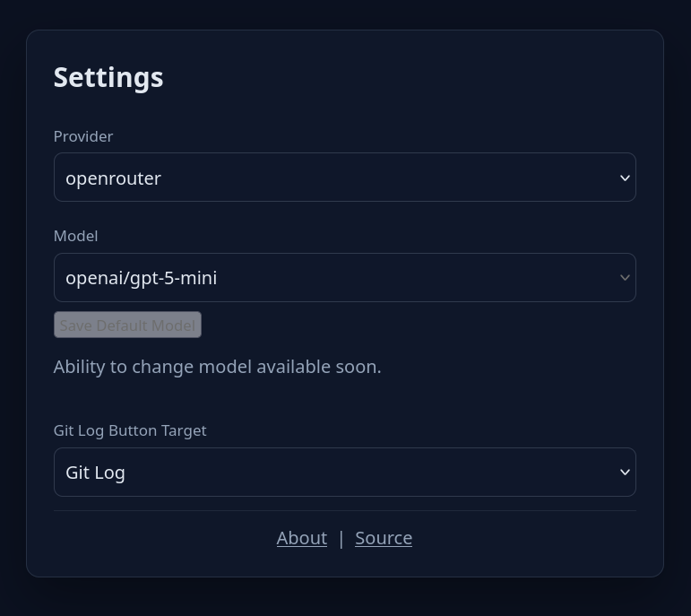
Task: Click the Provider field label
Action: pyautogui.click(x=83, y=136)
